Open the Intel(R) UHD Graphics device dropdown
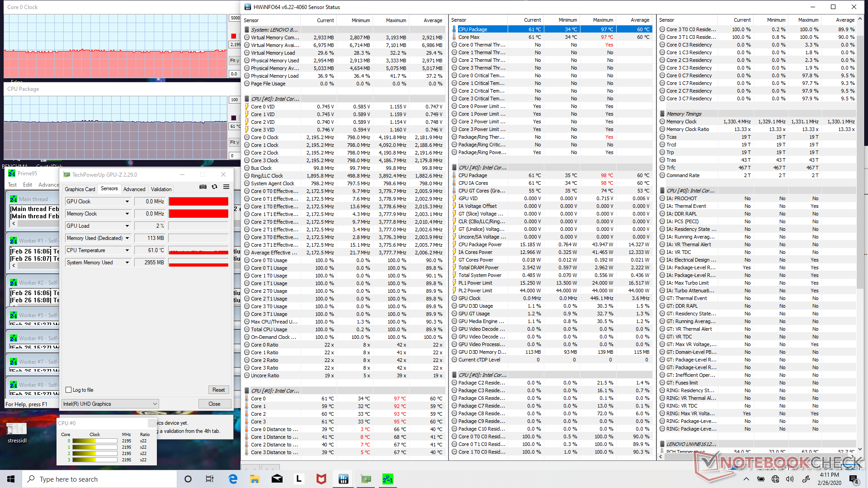The width and height of the screenshot is (868, 488). pos(110,404)
